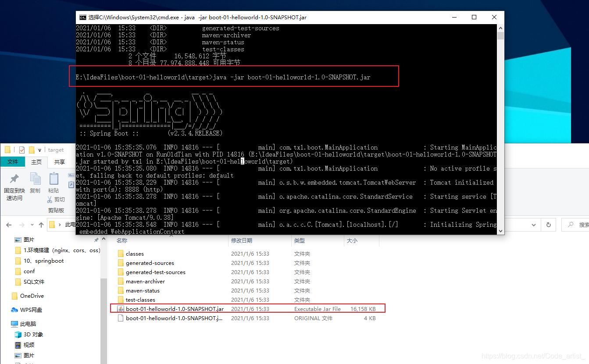This screenshot has height=364, width=589.
Task: Click the properties checkmark icon in Explorer's quick access toolbar
Action: point(22,150)
